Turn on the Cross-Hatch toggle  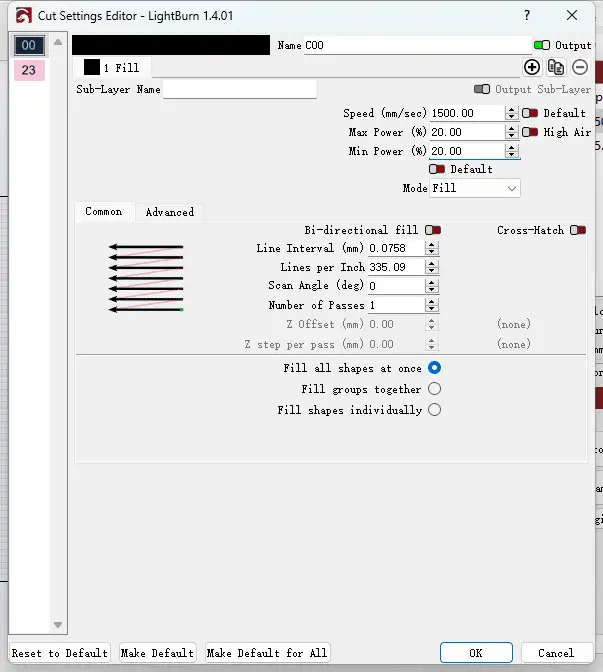[x=577, y=230]
